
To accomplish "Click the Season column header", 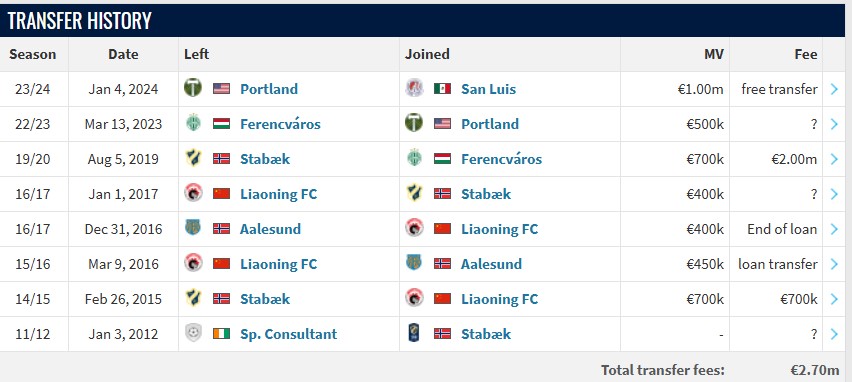I will (33, 54).
